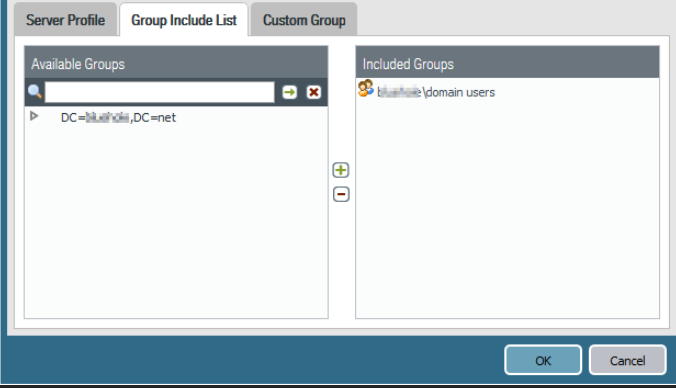Click the magnifier search icon in Available Groups
The width and height of the screenshot is (676, 388).
[34, 92]
